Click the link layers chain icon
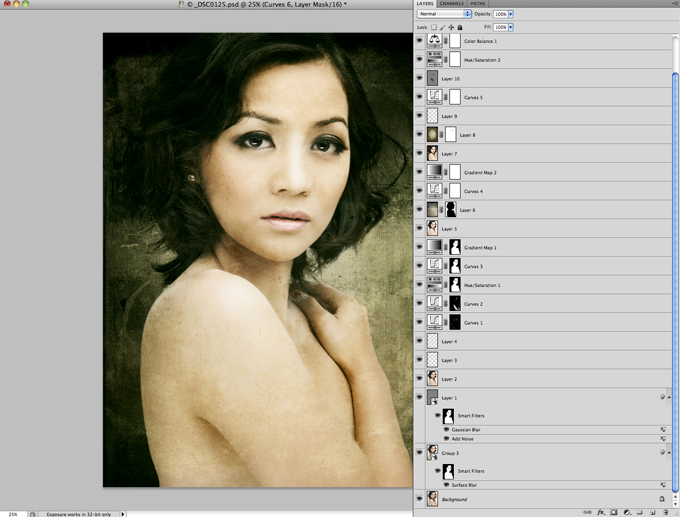The image size is (680, 517). click(x=586, y=511)
